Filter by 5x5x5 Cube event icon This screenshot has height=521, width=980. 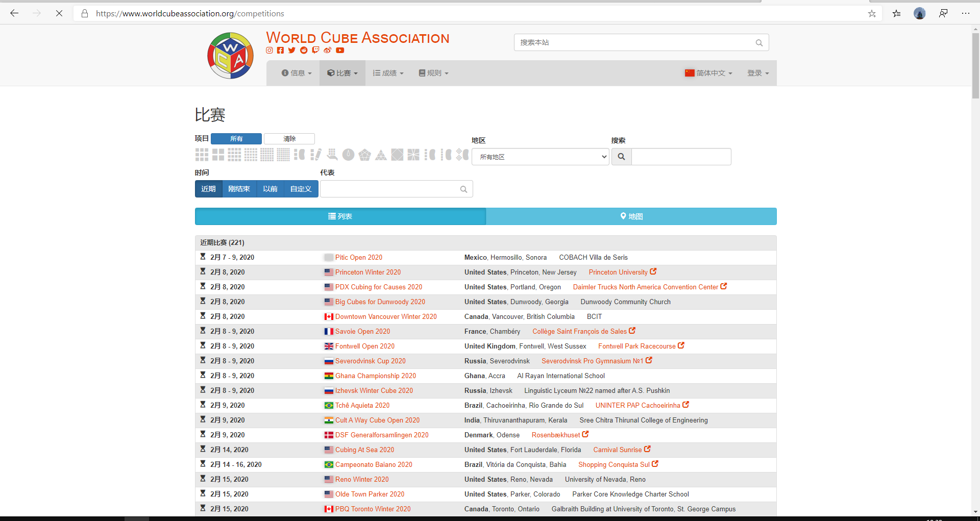251,155
